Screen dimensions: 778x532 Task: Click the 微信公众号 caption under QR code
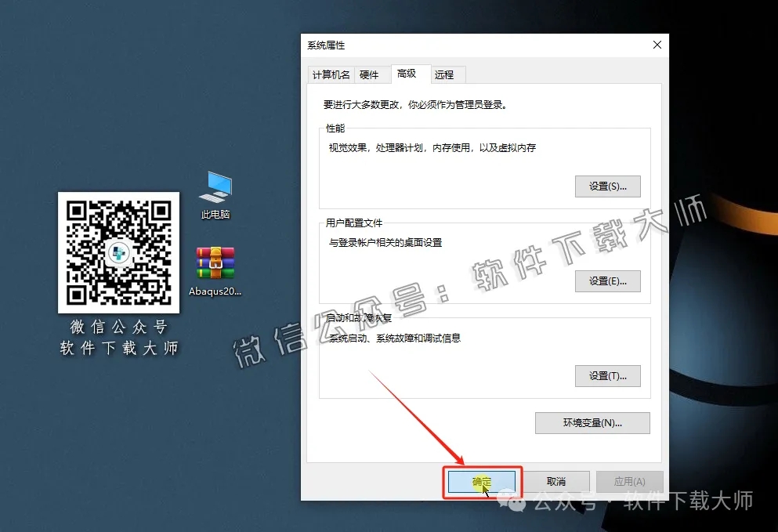(118, 327)
